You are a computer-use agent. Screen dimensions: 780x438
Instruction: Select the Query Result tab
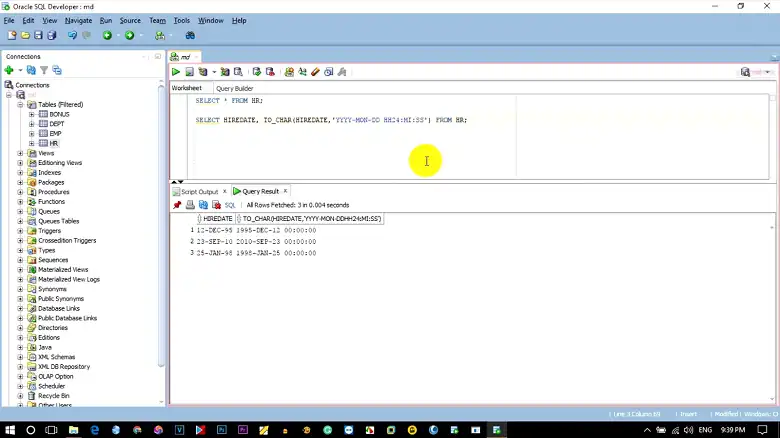pos(260,191)
